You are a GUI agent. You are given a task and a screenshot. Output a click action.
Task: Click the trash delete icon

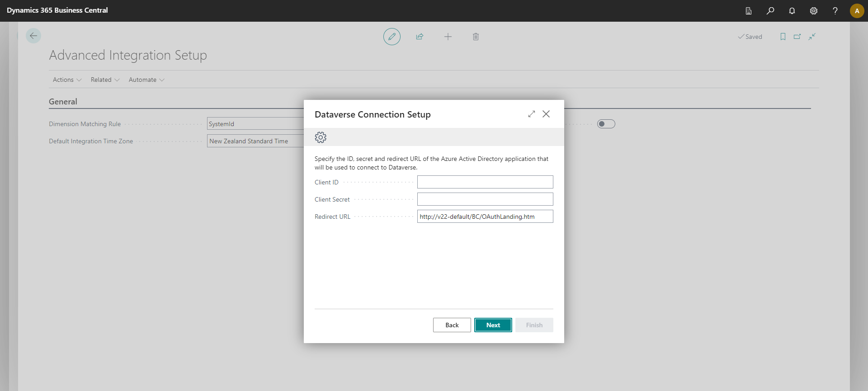pos(476,37)
